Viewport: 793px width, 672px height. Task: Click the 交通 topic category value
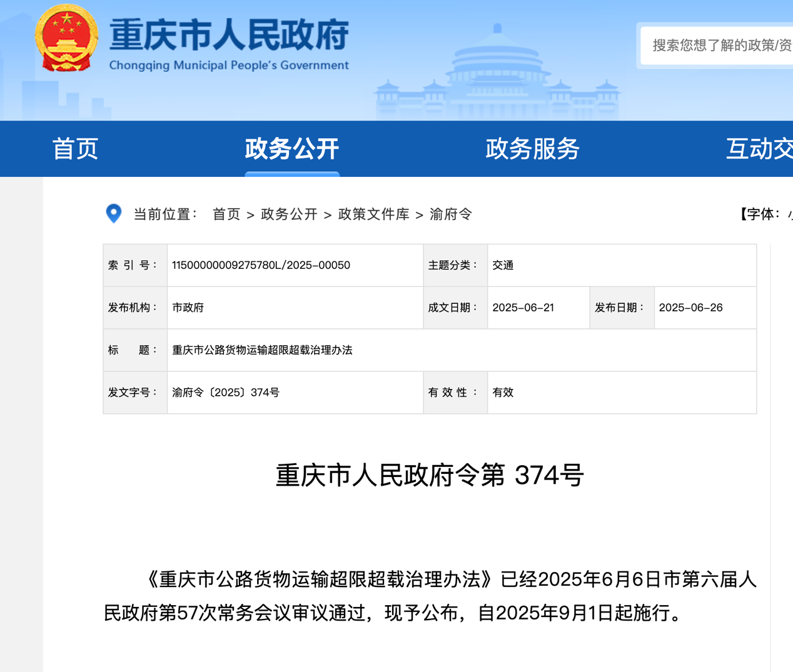click(503, 265)
